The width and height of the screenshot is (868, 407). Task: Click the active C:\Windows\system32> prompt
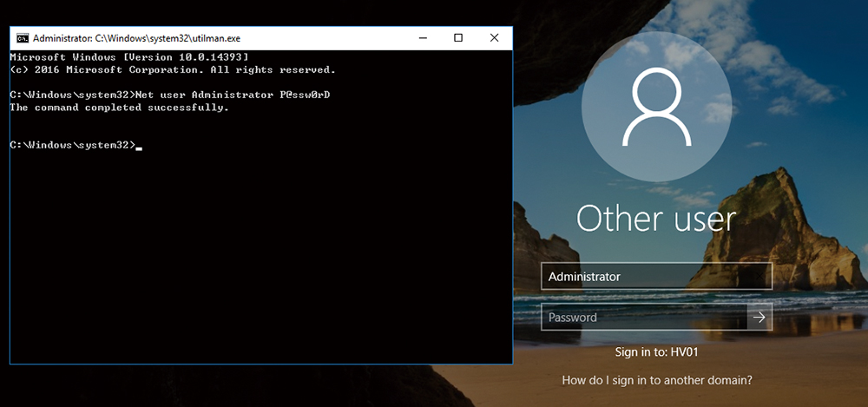[x=76, y=145]
